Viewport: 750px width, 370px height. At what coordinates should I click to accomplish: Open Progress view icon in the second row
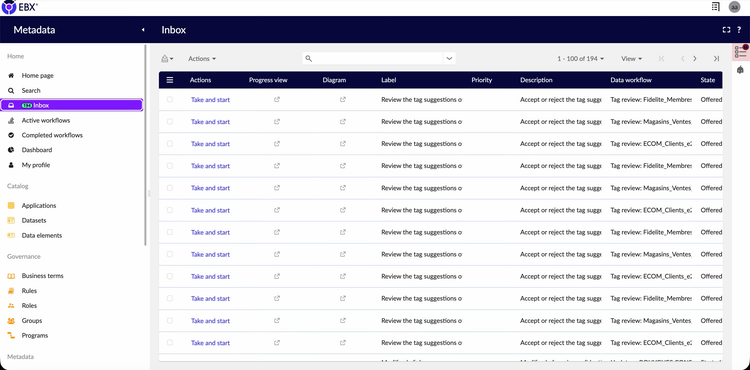click(277, 121)
